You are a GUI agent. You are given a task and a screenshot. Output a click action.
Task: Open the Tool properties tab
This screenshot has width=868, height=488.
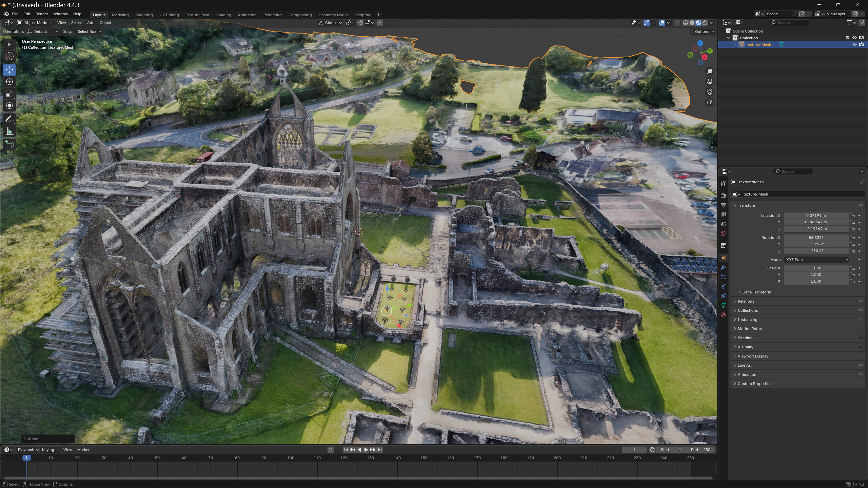click(x=723, y=183)
